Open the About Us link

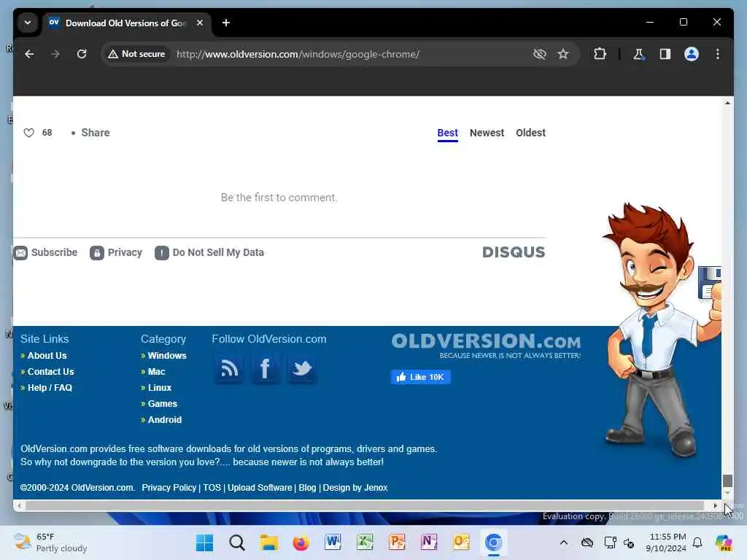click(47, 356)
